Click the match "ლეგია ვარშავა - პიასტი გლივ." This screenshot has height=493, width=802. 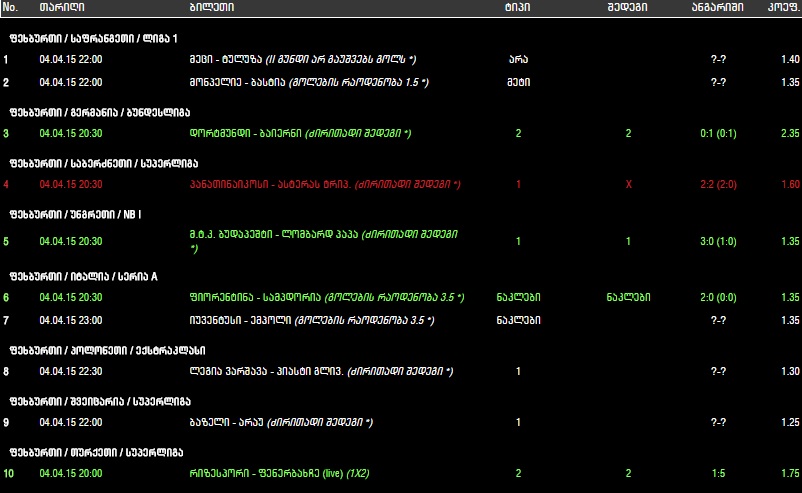[266, 371]
